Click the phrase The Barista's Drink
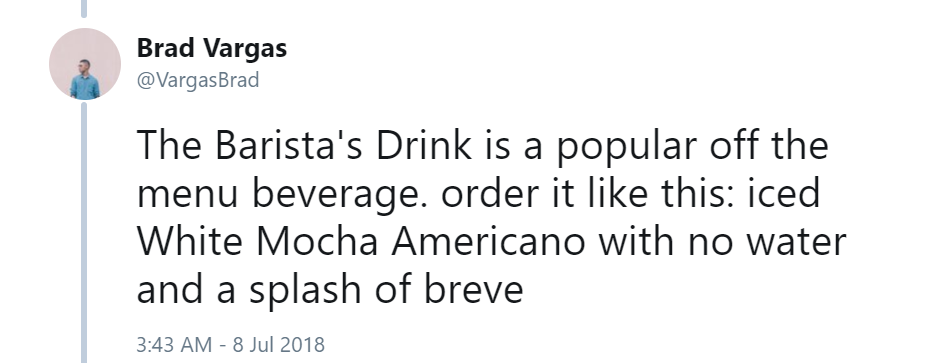This screenshot has width=939, height=363. [304, 146]
